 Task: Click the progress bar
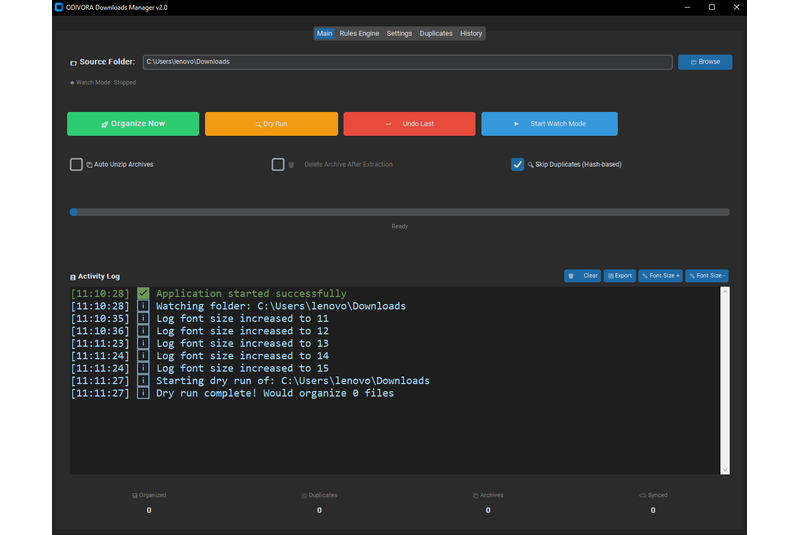click(399, 212)
